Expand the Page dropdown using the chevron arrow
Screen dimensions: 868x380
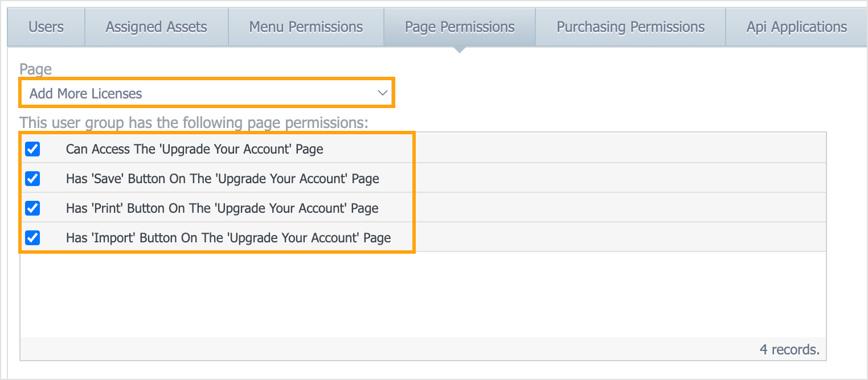(x=383, y=93)
